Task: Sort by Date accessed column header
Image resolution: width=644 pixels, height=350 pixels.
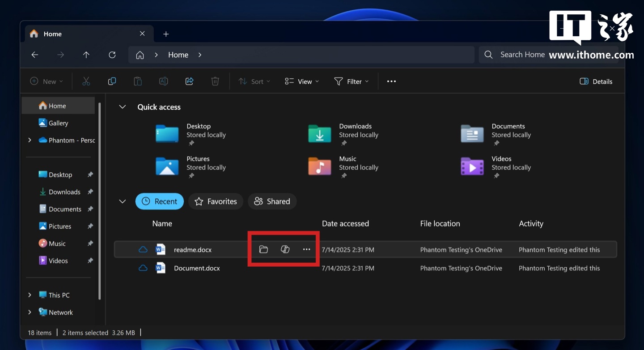Action: coord(345,224)
